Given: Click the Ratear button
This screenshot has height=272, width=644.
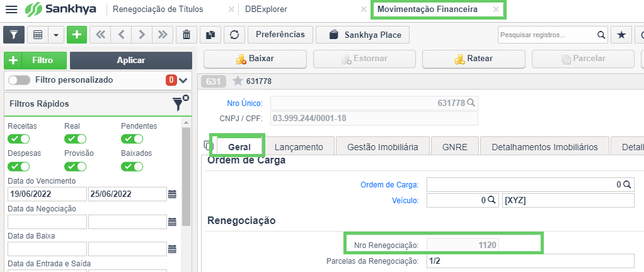Looking at the screenshot, I should (474, 59).
